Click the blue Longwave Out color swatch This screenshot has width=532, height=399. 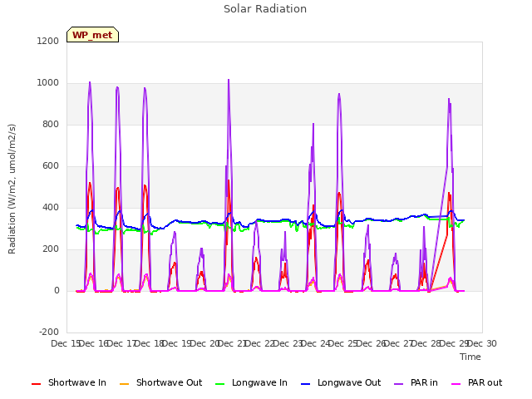pyautogui.click(x=306, y=384)
